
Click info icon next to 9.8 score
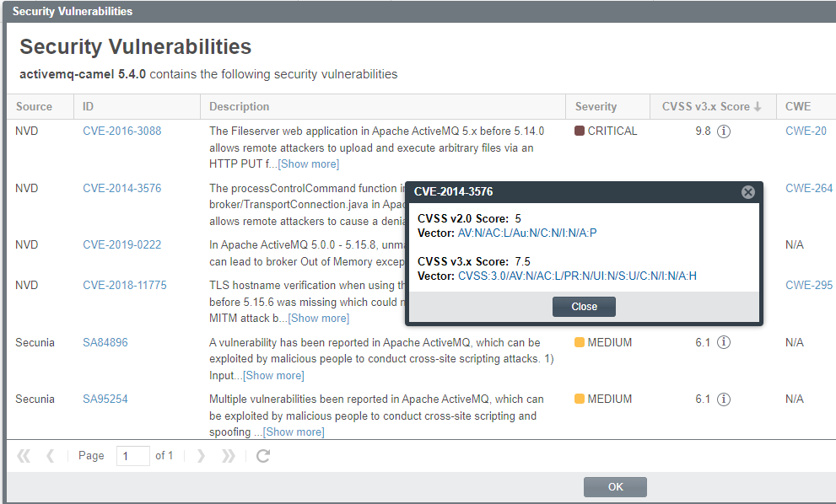(x=723, y=131)
